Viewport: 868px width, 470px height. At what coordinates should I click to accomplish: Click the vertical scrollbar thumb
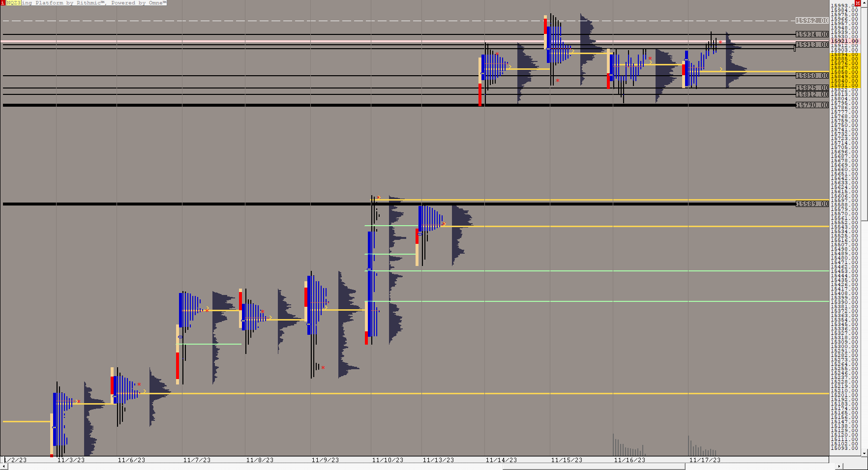coord(865,114)
